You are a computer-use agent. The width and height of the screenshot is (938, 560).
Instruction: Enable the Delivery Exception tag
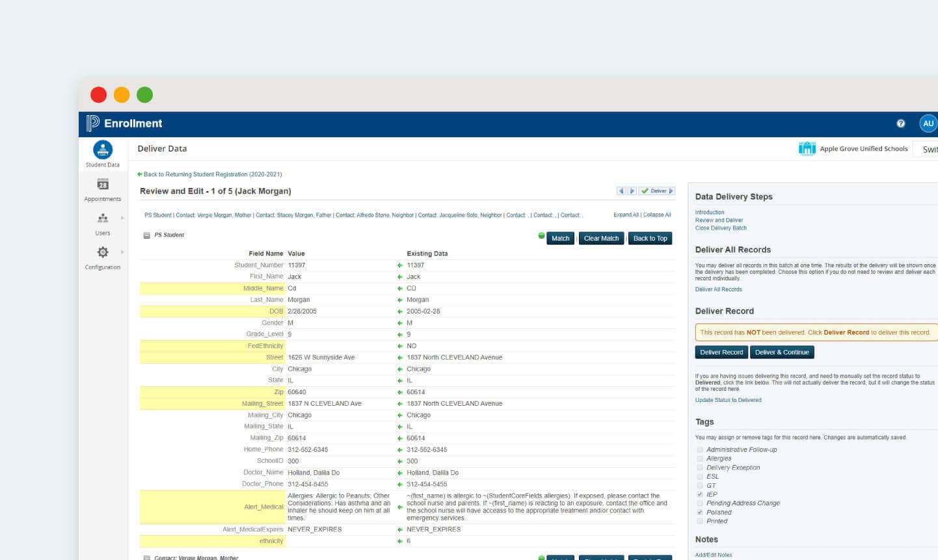pos(700,467)
